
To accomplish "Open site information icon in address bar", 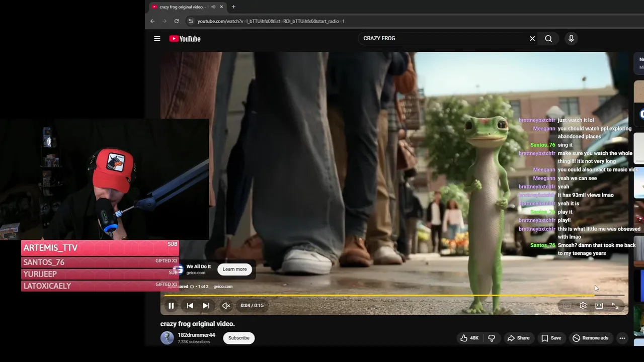I will 190,21.
